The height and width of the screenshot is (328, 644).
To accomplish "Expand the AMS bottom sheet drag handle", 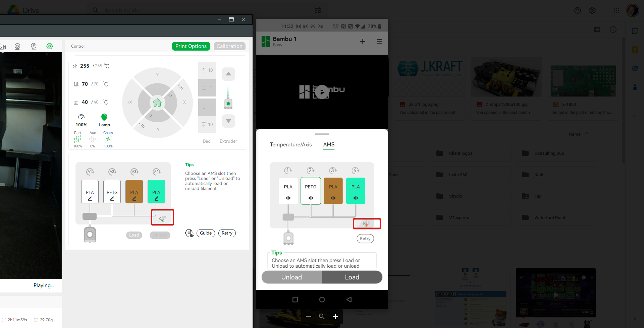I will (x=321, y=134).
